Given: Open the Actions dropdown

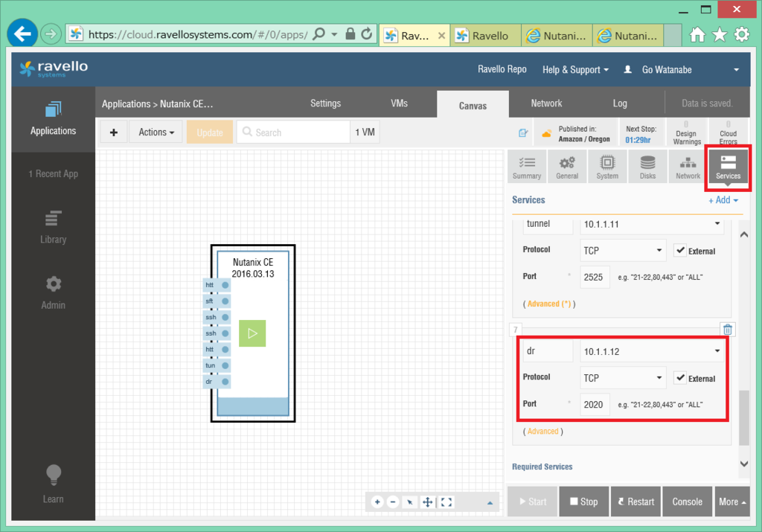Looking at the screenshot, I should coord(156,132).
